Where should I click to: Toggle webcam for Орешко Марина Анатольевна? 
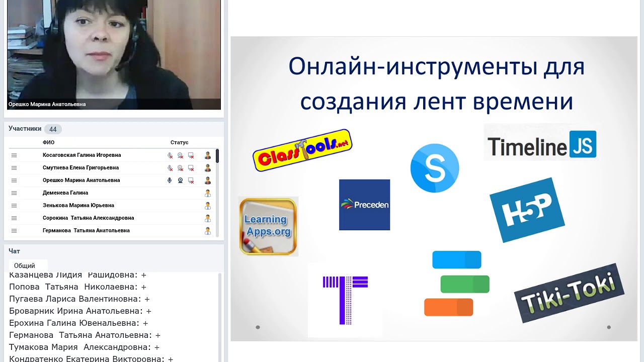point(180,180)
